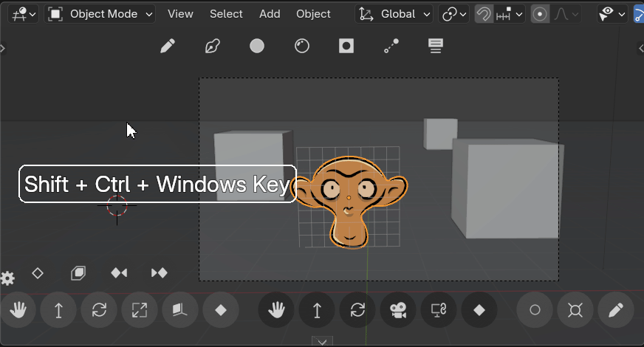The height and width of the screenshot is (347, 644).
Task: Click the settings gear icon
Action: (x=7, y=278)
